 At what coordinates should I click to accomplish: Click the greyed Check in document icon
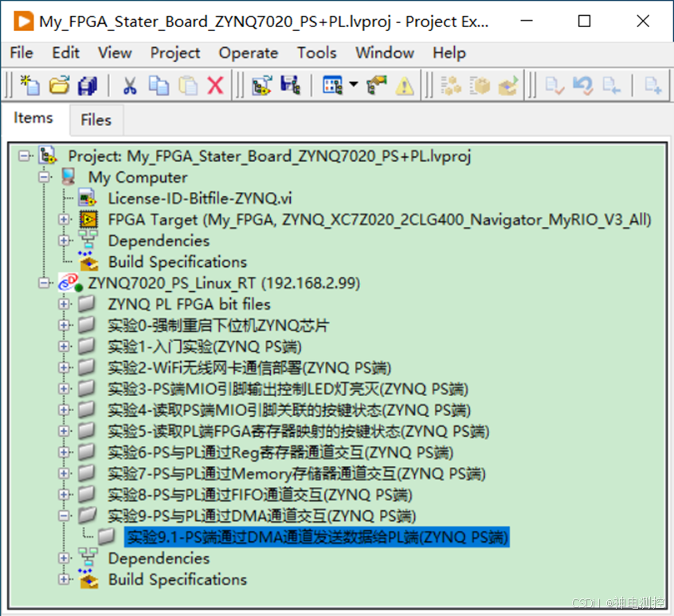click(554, 85)
